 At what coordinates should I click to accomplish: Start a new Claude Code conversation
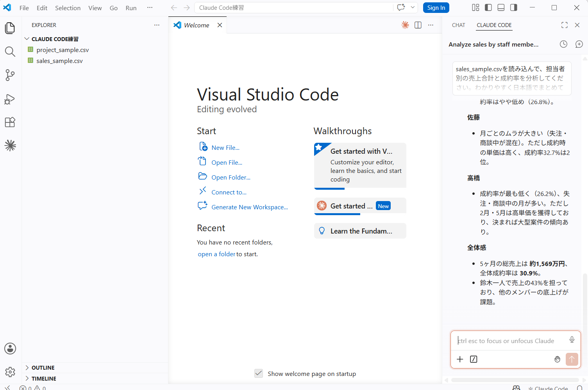click(579, 44)
